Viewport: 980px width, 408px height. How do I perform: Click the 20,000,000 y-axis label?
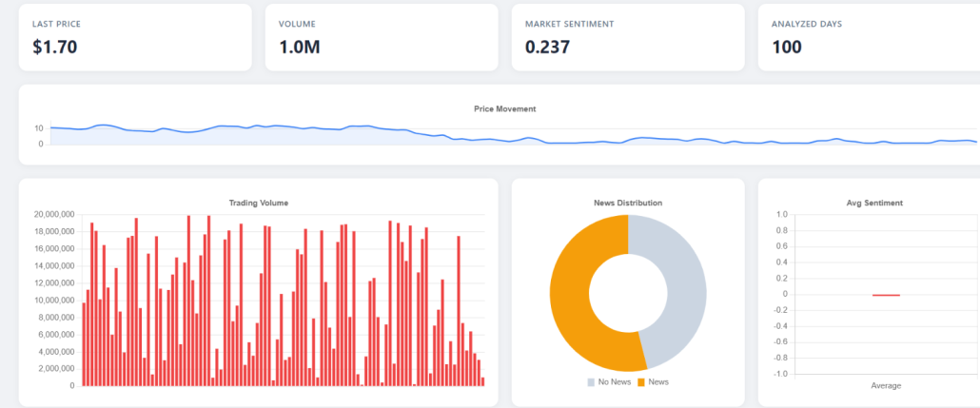coord(54,215)
